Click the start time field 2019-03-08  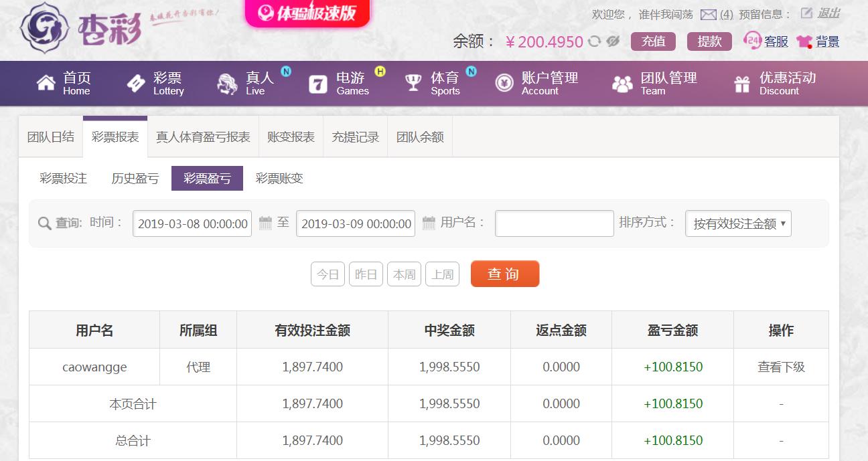pyautogui.click(x=192, y=223)
